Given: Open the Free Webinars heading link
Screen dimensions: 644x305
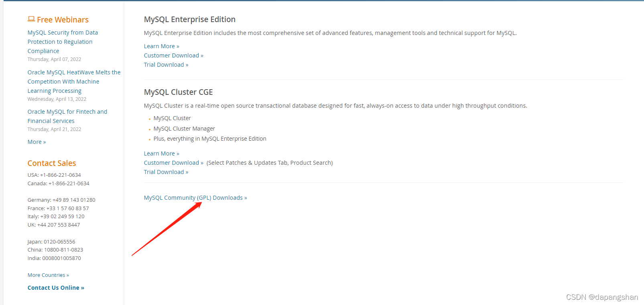Looking at the screenshot, I should (x=63, y=20).
